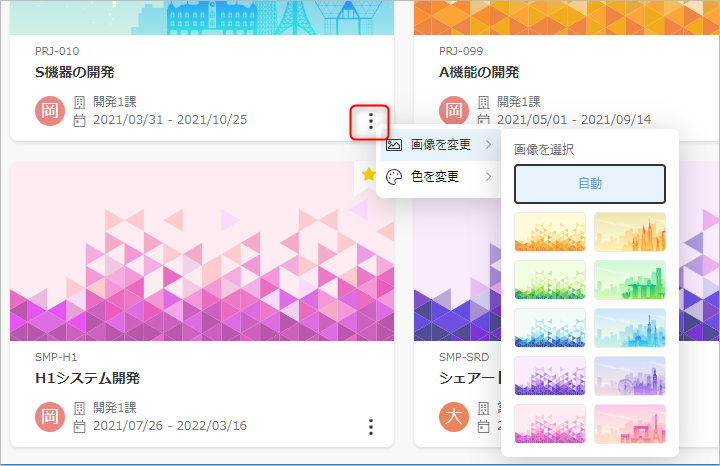Screen dimensions: 720x466
Task: Open the three-dot menu on H1システム開発 card
Action: 370,427
